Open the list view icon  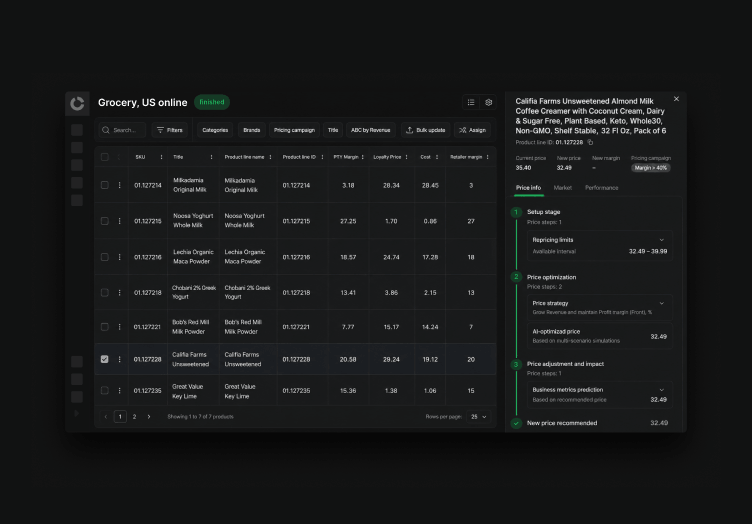pos(471,102)
